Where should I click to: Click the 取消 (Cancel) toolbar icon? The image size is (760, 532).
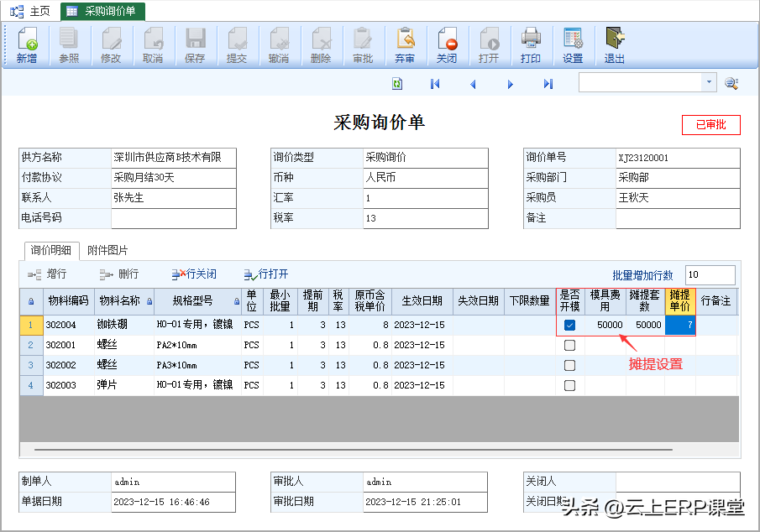[153, 45]
